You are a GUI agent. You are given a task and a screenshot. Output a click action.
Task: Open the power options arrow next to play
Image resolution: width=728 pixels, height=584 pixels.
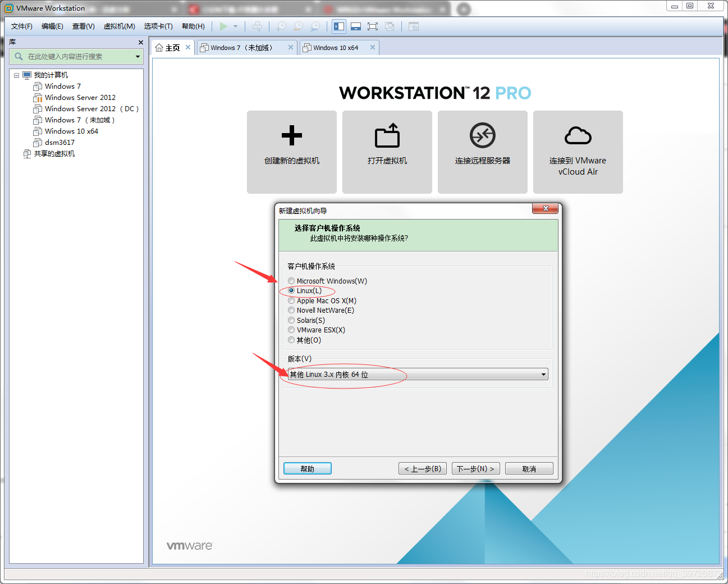click(x=235, y=26)
